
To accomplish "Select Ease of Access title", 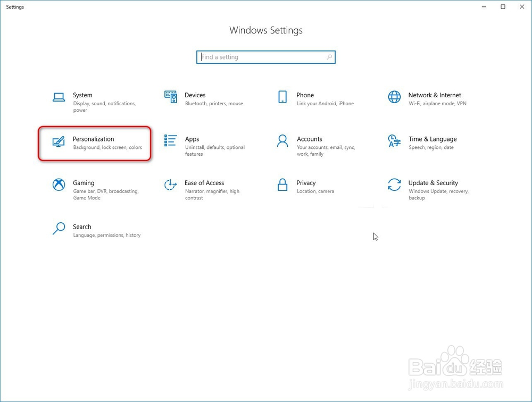I will [204, 182].
